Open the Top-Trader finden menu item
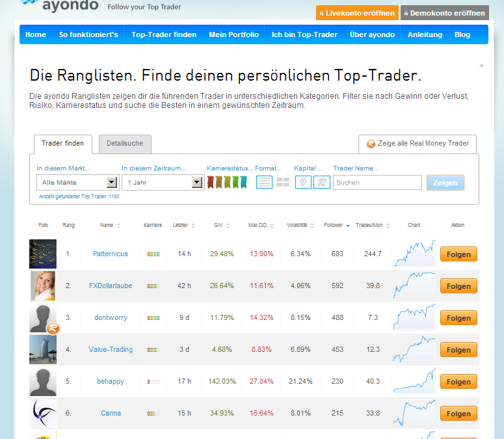Image resolution: width=504 pixels, height=439 pixels. (x=164, y=34)
